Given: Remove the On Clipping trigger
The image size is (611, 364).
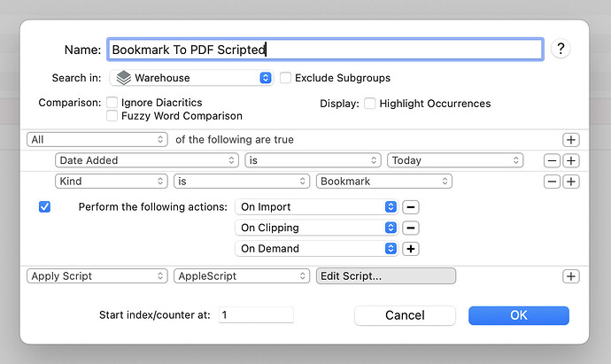Looking at the screenshot, I should pos(411,228).
